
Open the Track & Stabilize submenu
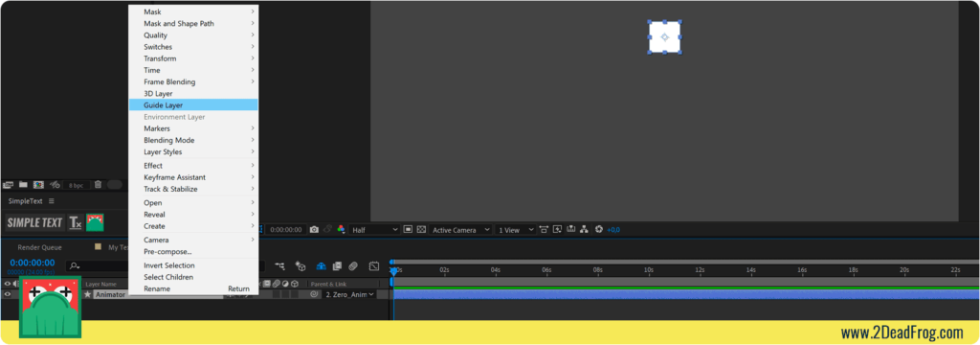click(x=193, y=189)
